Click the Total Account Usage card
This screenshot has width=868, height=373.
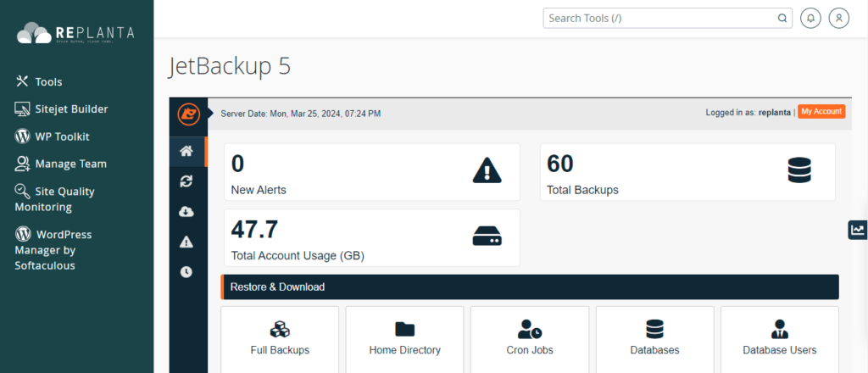(372, 237)
